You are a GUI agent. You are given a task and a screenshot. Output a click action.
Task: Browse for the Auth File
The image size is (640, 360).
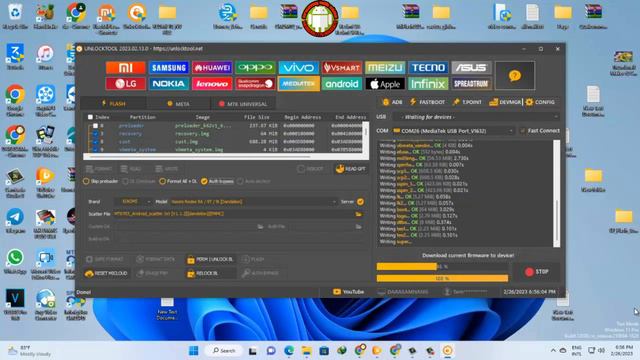coord(358,227)
